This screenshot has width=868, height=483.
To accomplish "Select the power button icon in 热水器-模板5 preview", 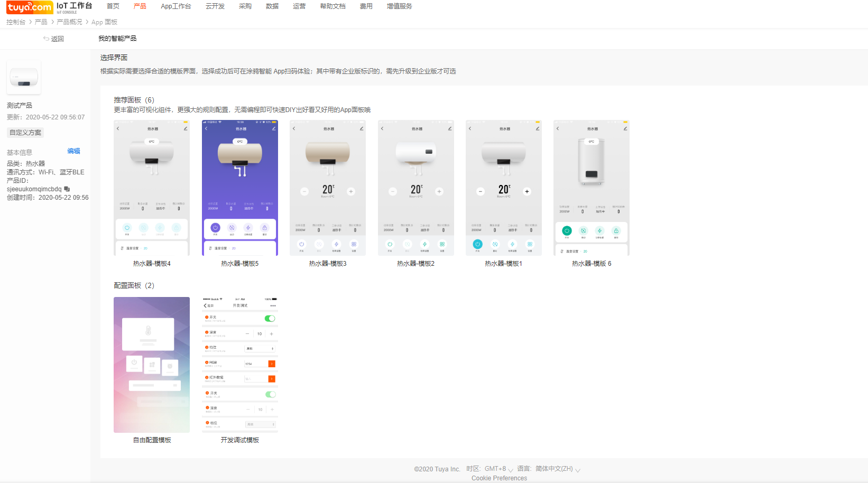I will pos(215,228).
